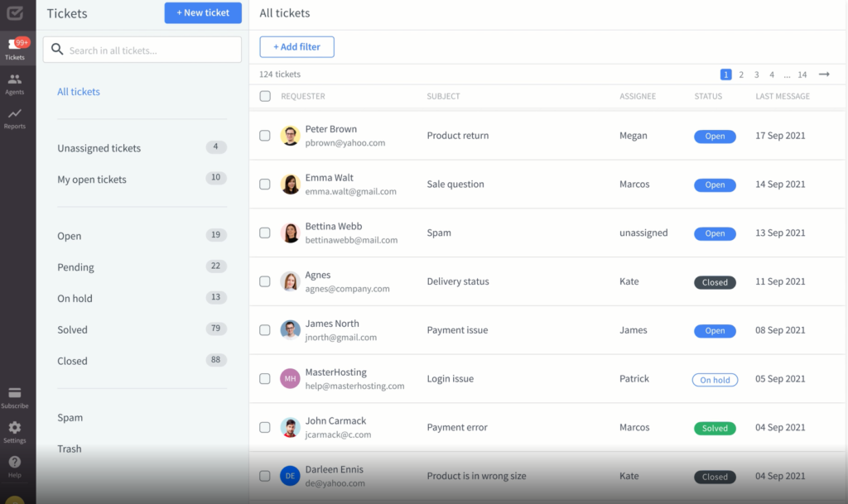Open the Settings gear icon
Viewport: 848px width, 504px height.
coord(15,429)
